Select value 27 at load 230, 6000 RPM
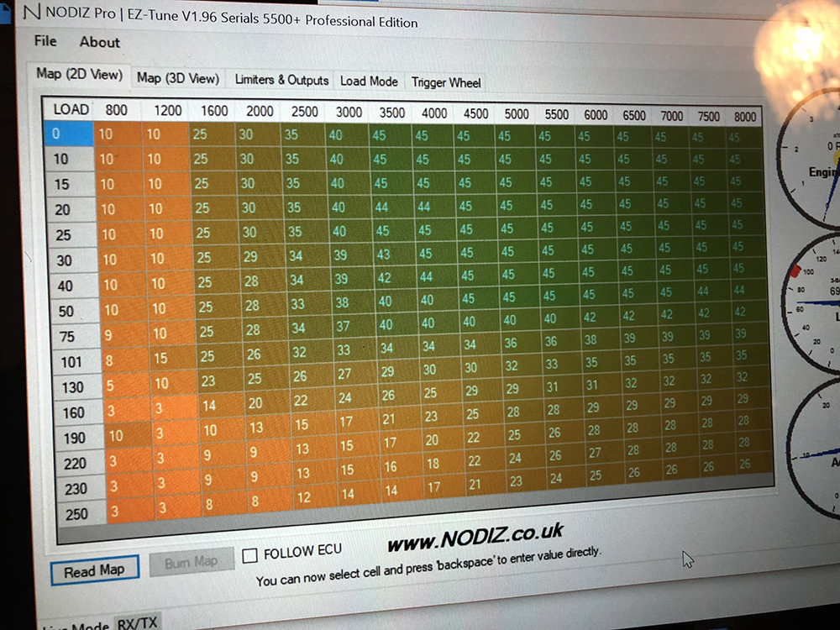This screenshot has height=630, width=840. pyautogui.click(x=604, y=454)
